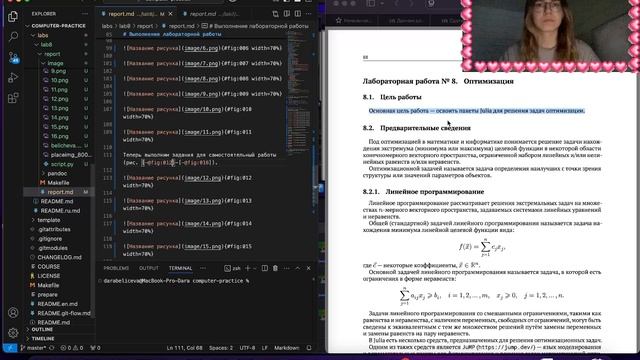The image size is (640, 360).
Task: Collapse the labs folder
Action: [x=43, y=36]
